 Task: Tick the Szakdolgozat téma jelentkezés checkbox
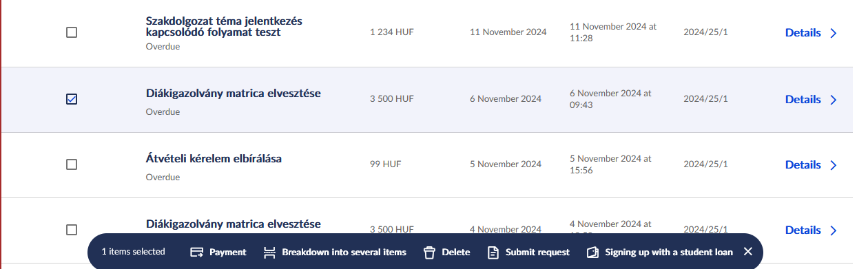click(x=72, y=32)
